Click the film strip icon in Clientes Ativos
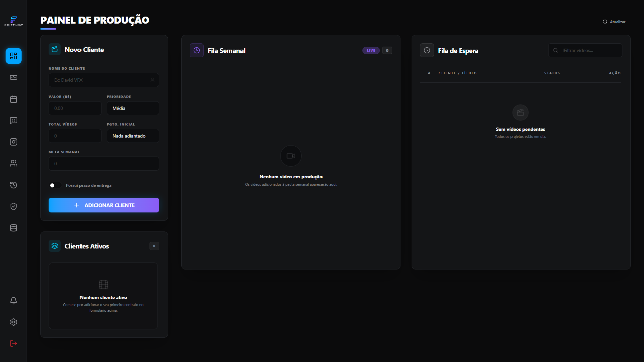 103,285
